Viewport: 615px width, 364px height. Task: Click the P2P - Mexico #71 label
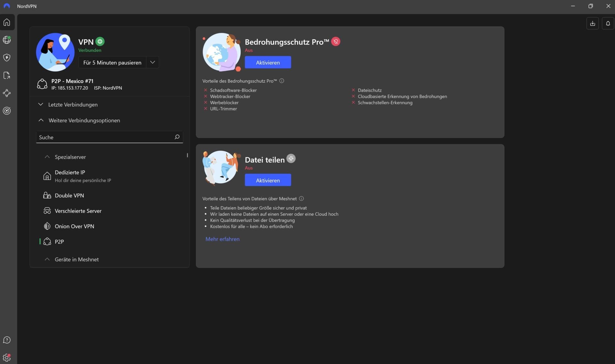[x=72, y=81]
